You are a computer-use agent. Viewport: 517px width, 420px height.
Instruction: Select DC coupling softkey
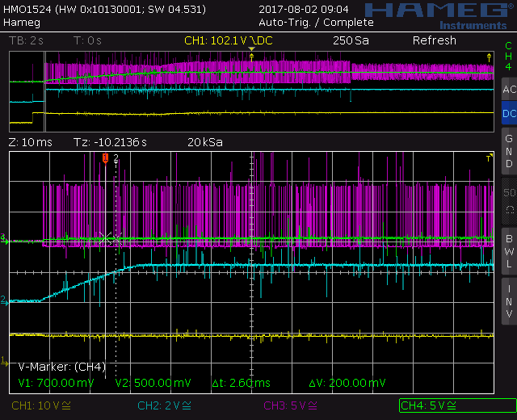coord(509,113)
